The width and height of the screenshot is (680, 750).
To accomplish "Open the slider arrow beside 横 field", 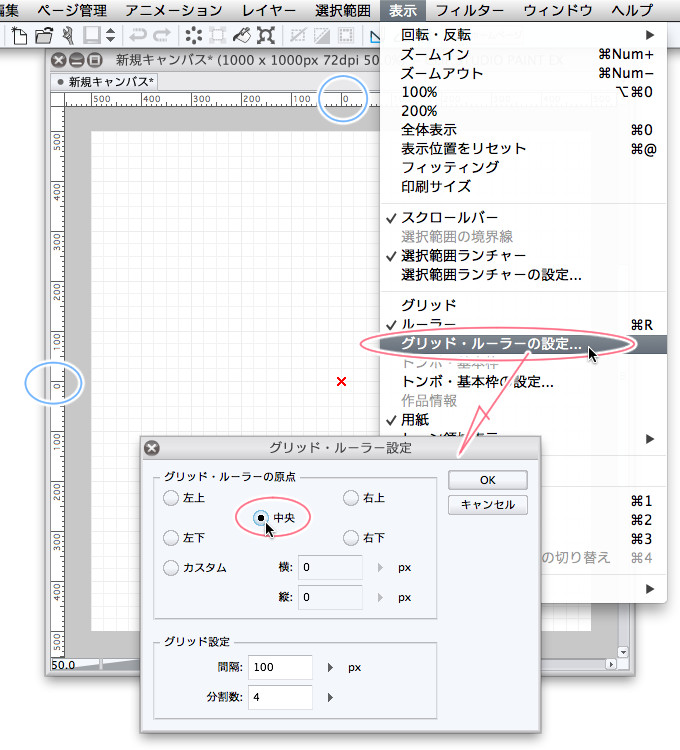I will 380,568.
